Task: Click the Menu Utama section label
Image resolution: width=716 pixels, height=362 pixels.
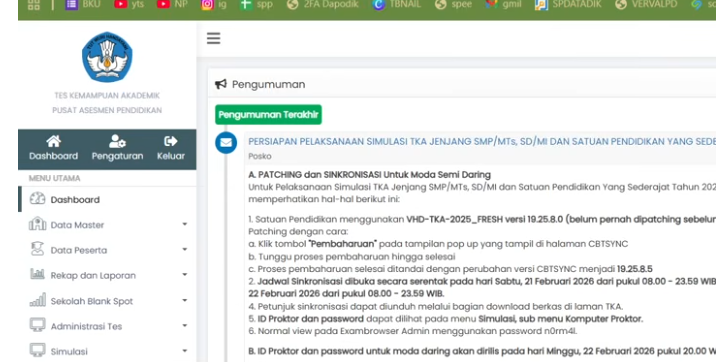Action: point(55,178)
